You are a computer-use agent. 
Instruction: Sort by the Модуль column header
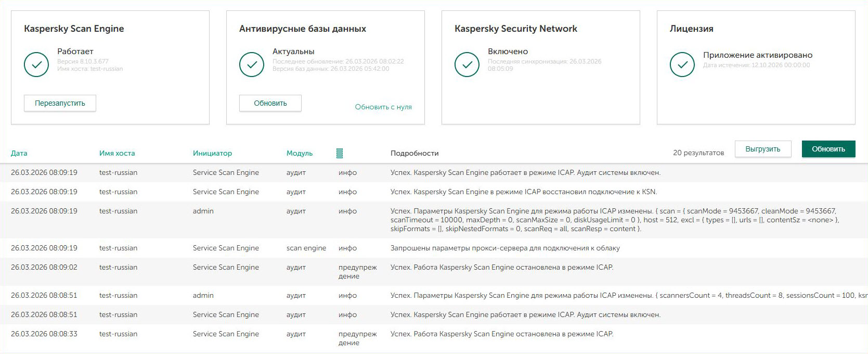[300, 153]
